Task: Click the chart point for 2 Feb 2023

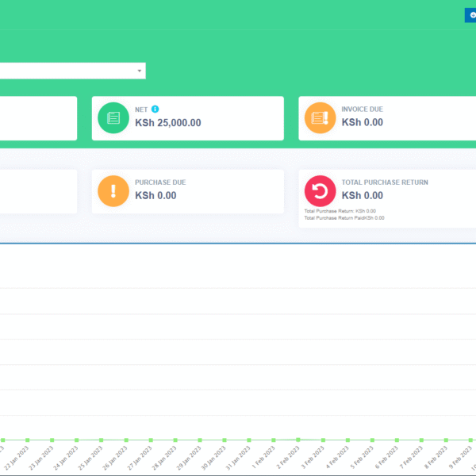Action: click(297, 439)
